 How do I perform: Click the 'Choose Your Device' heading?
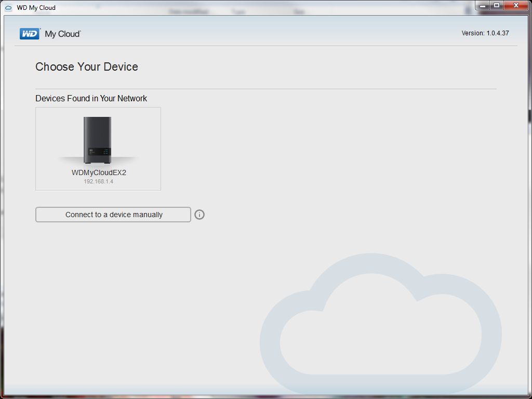[87, 66]
